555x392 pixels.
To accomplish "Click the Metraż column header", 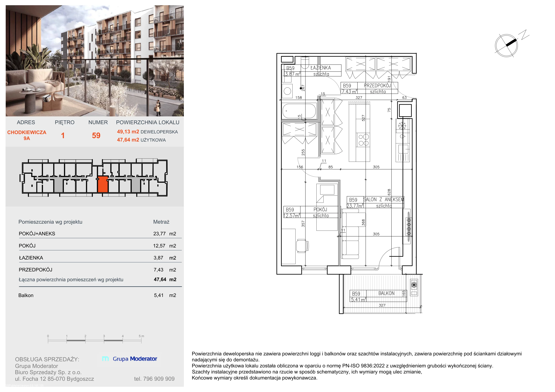I will click(161, 222).
